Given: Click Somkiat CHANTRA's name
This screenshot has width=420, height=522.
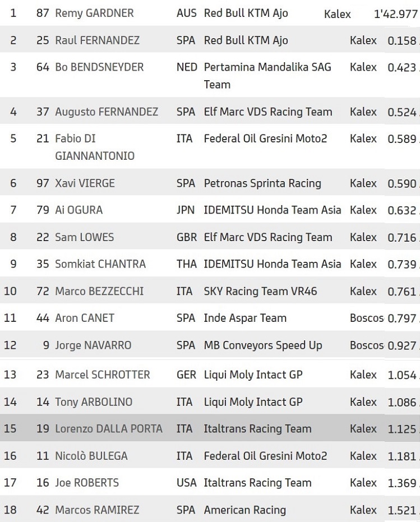Looking at the screenshot, I should pos(100,264).
